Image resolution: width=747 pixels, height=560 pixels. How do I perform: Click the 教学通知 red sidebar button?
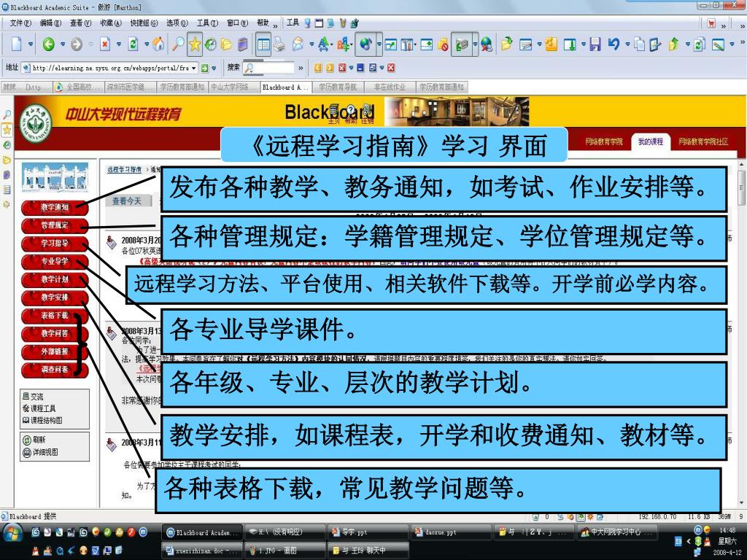point(55,207)
